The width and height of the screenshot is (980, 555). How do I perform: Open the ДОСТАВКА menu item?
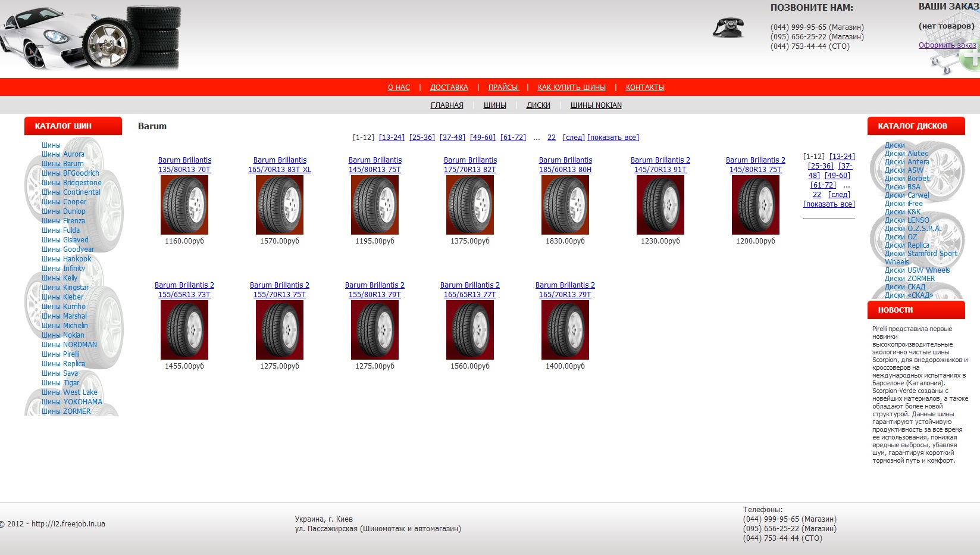click(449, 88)
